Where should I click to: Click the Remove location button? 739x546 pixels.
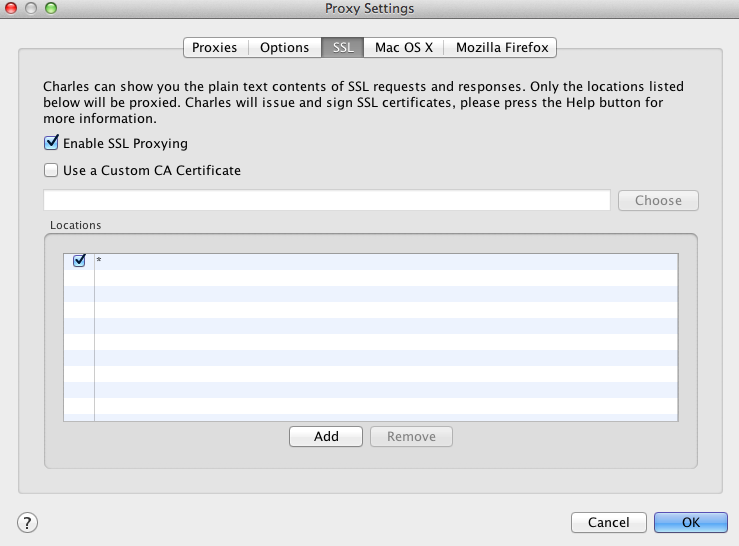pos(411,437)
